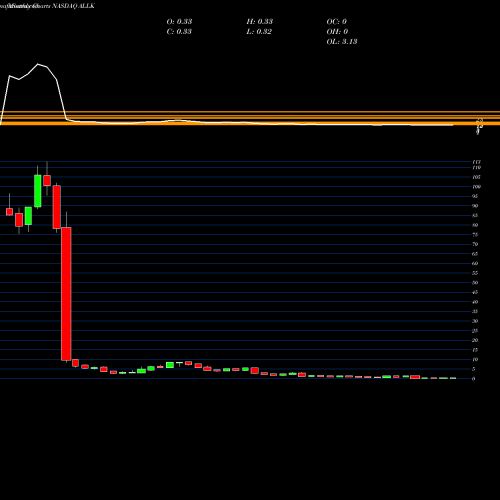This screenshot has width=500, height=500.
Task: Click the 'O: 0.33' open value
Action: tap(179, 21)
